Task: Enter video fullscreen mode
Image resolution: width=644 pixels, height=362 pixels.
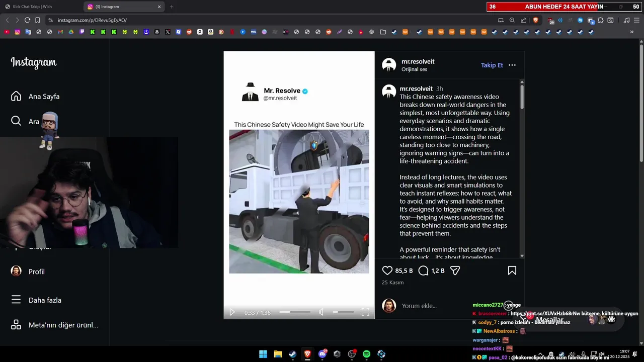Action: 365,312
